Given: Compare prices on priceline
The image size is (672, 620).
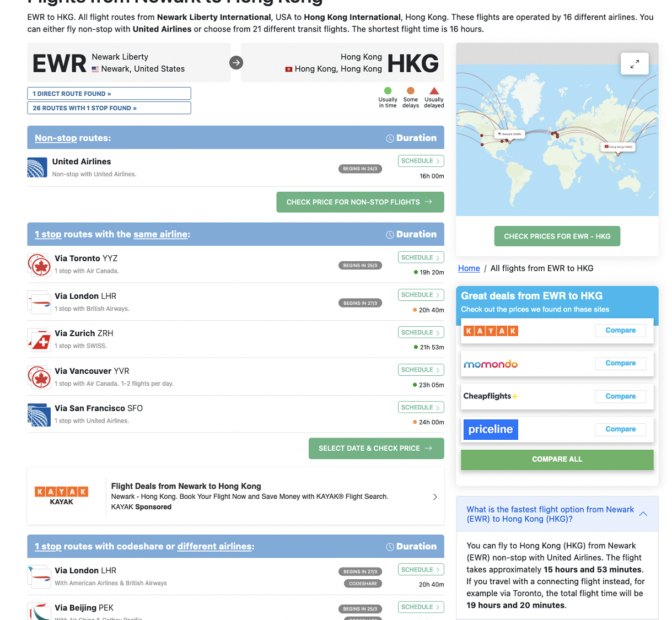Looking at the screenshot, I should coord(620,429).
